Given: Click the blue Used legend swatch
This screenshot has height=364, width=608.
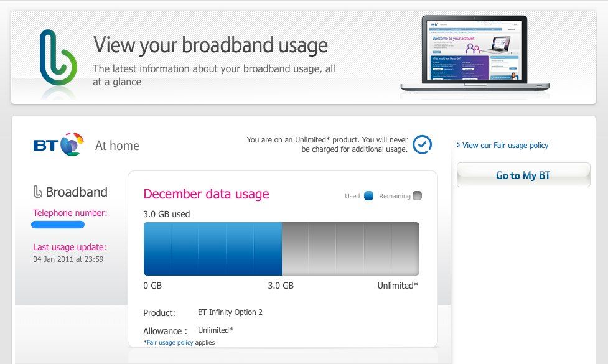Looking at the screenshot, I should pos(368,196).
